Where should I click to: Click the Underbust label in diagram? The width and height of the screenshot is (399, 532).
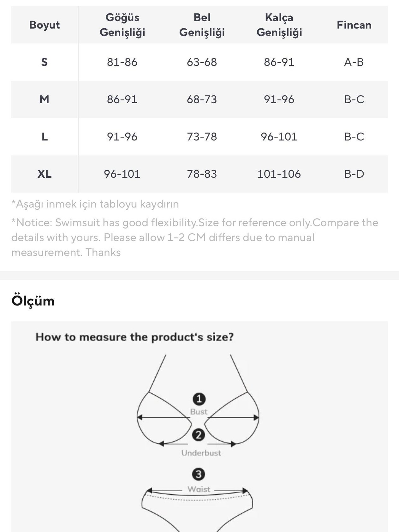201,453
